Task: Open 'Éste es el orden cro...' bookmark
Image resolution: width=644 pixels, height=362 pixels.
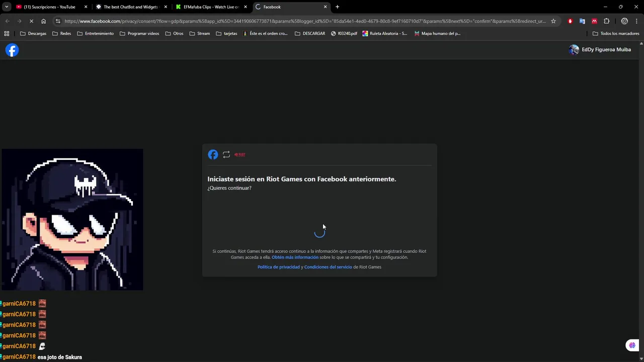Action: click(265, 34)
